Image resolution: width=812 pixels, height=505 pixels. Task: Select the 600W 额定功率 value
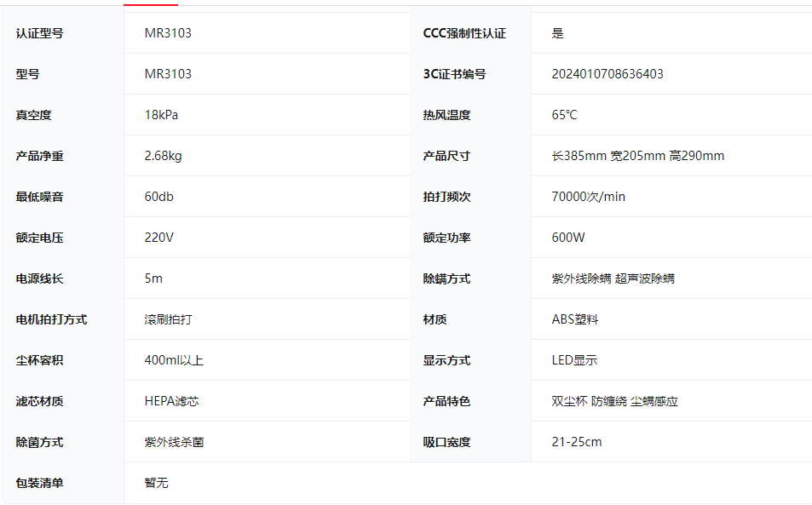[568, 238]
